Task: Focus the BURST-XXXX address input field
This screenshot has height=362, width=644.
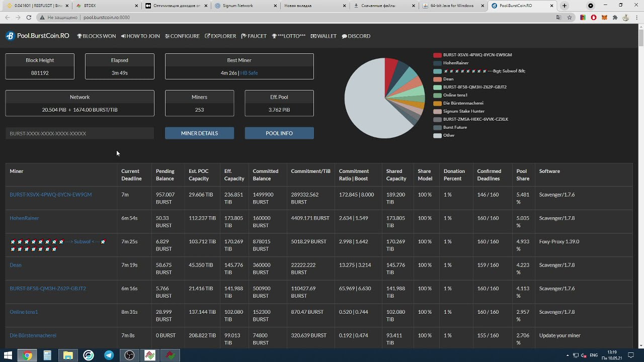Action: [x=79, y=133]
